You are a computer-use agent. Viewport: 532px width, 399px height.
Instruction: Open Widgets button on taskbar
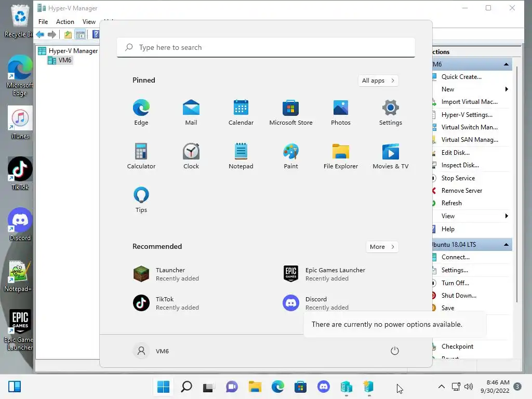[15, 387]
